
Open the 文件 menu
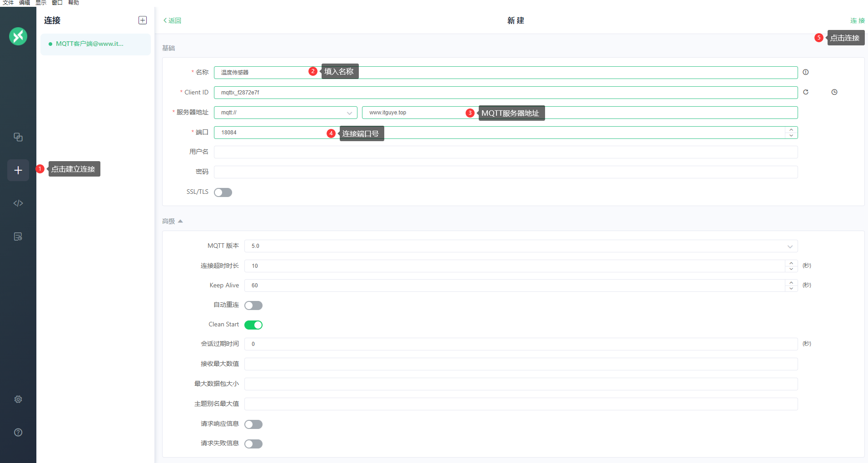pyautogui.click(x=8, y=3)
